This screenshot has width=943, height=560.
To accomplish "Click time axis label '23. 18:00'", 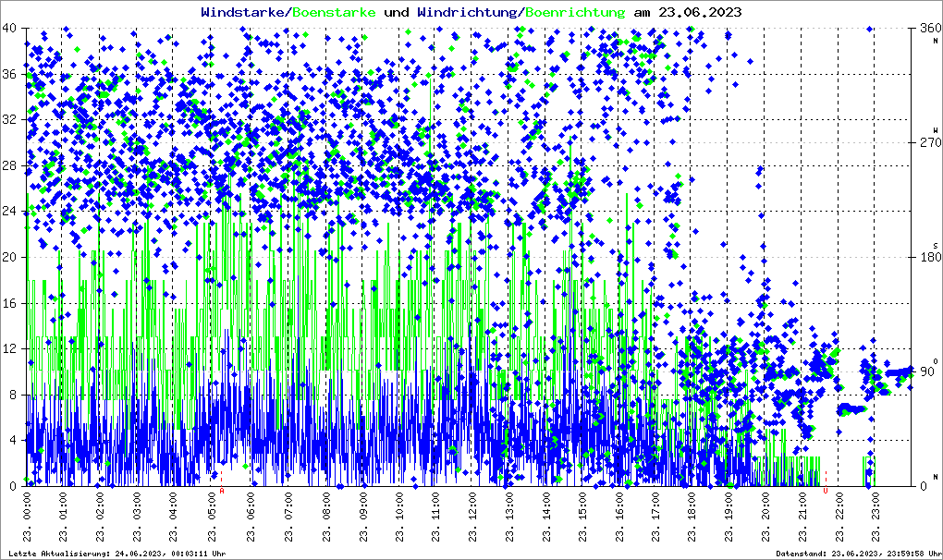I will click(x=692, y=517).
